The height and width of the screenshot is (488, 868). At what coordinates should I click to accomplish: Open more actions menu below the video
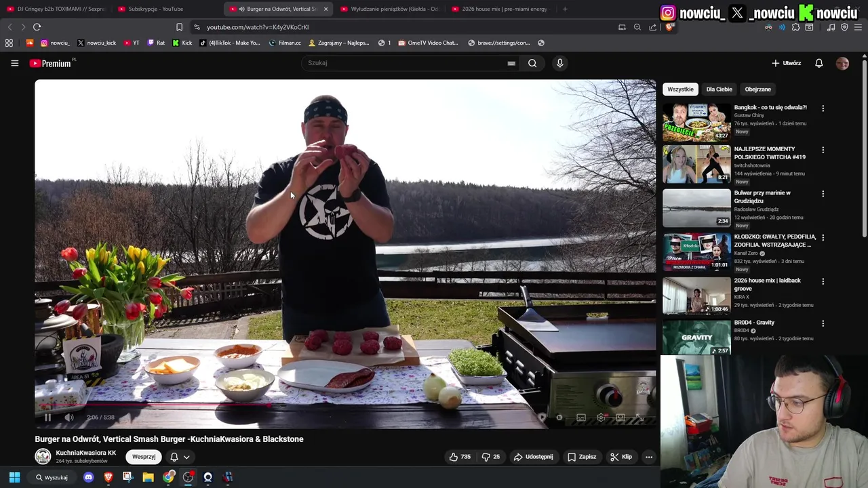[x=649, y=457]
